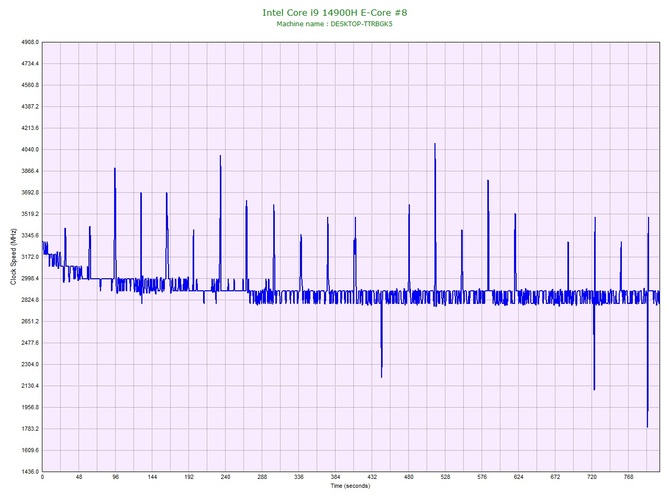The image size is (670, 503).
Task: Click the 768 tick on time axis
Action: click(x=629, y=477)
